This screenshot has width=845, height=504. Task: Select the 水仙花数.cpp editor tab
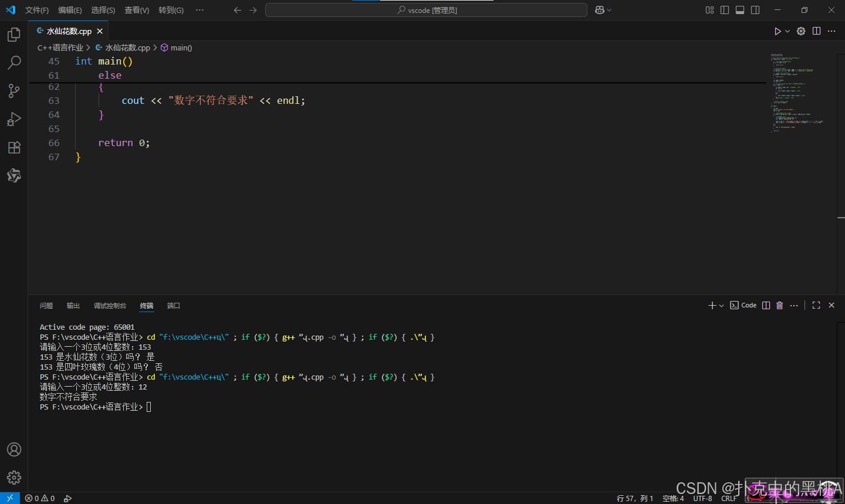click(x=68, y=31)
